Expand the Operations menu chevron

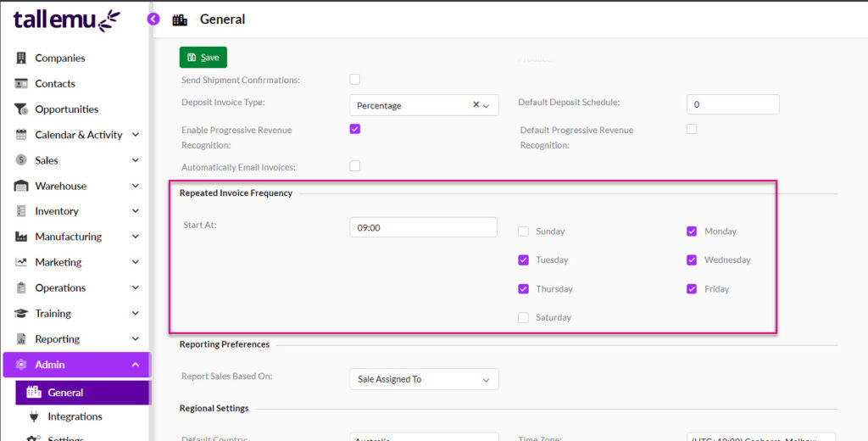(136, 287)
